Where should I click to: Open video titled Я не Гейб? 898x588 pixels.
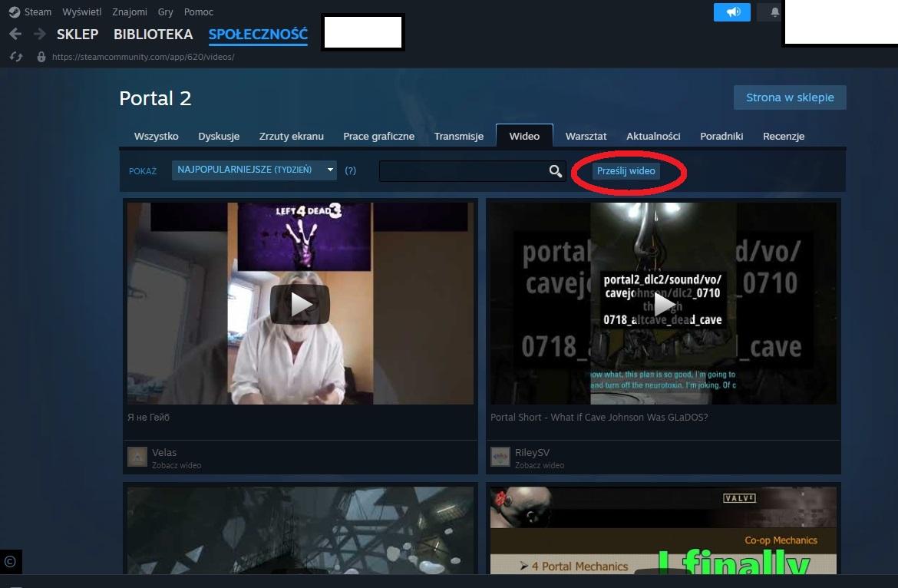148,418
